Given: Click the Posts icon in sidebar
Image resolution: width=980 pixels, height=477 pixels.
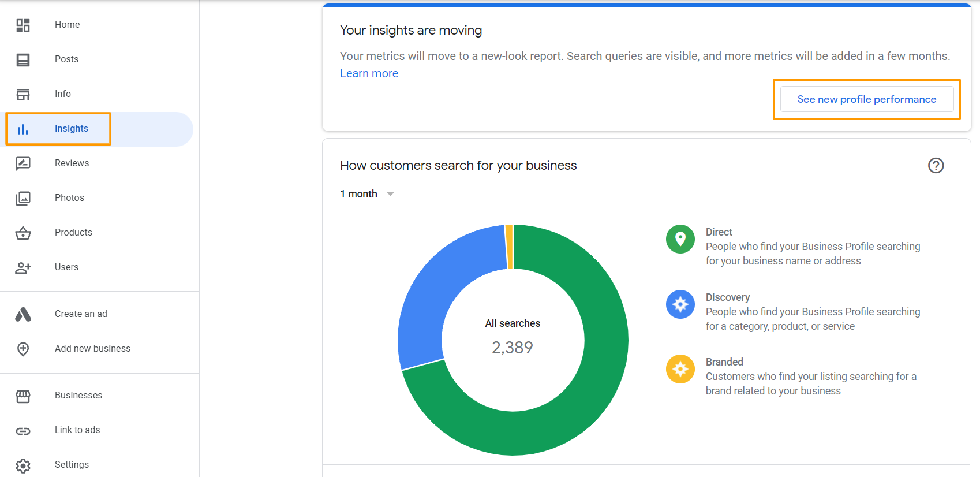Looking at the screenshot, I should tap(23, 59).
